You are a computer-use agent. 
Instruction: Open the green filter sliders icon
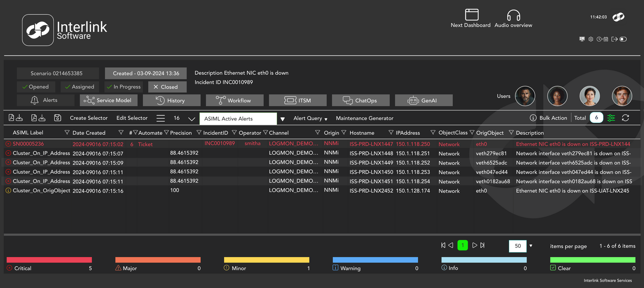[x=611, y=118]
